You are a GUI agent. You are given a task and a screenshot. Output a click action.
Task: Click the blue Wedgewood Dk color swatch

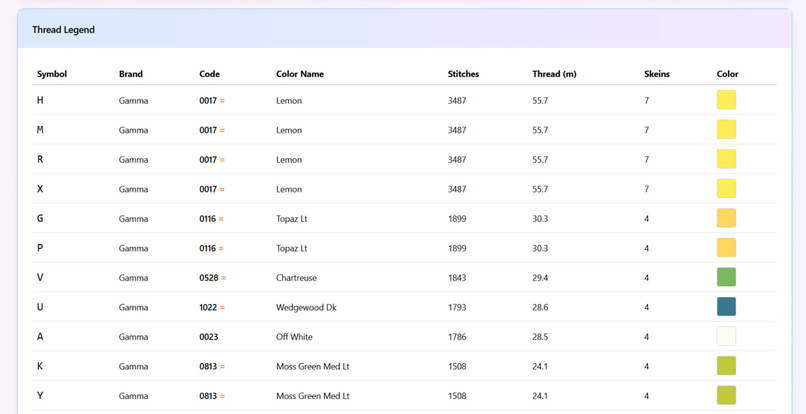click(x=726, y=307)
